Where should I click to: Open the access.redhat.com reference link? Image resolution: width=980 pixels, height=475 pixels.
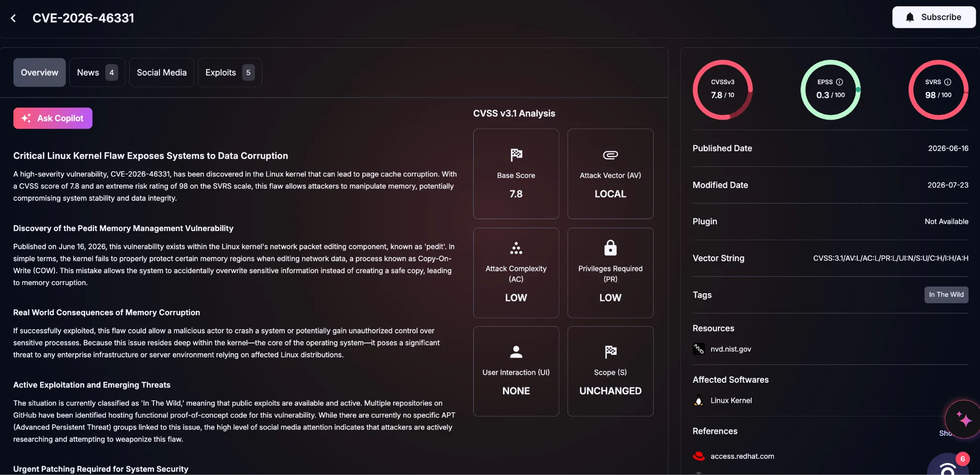pos(742,456)
